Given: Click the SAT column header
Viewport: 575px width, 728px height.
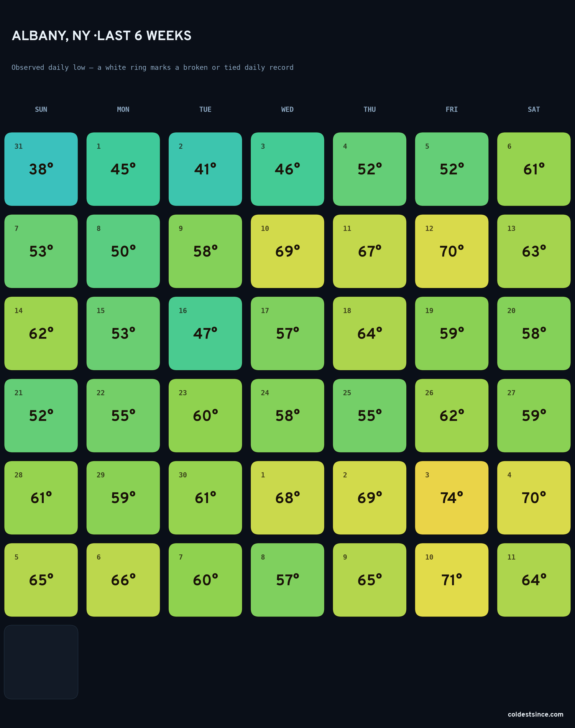Looking at the screenshot, I should 534,109.
